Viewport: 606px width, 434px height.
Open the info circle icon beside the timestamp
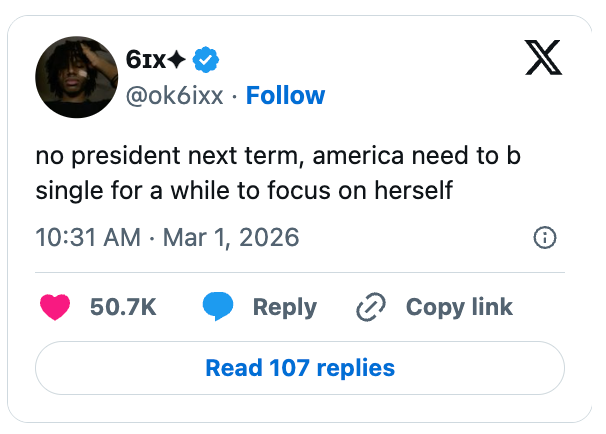coord(545,238)
